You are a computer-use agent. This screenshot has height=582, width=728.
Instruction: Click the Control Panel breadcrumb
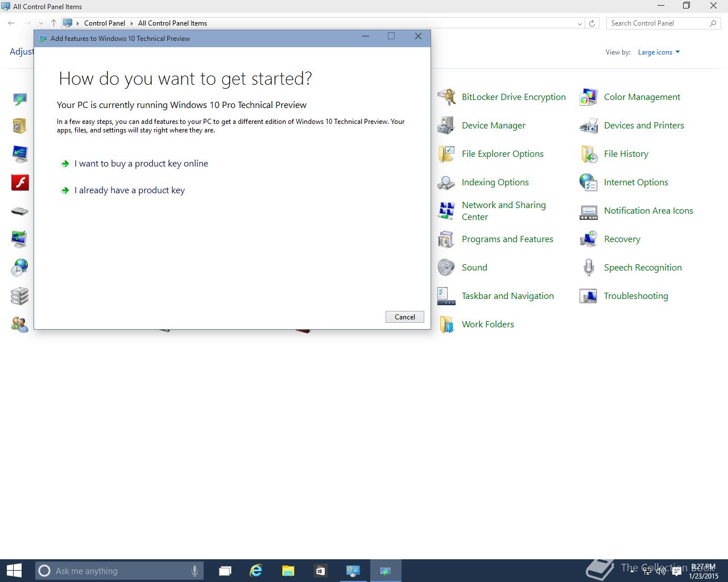point(105,23)
